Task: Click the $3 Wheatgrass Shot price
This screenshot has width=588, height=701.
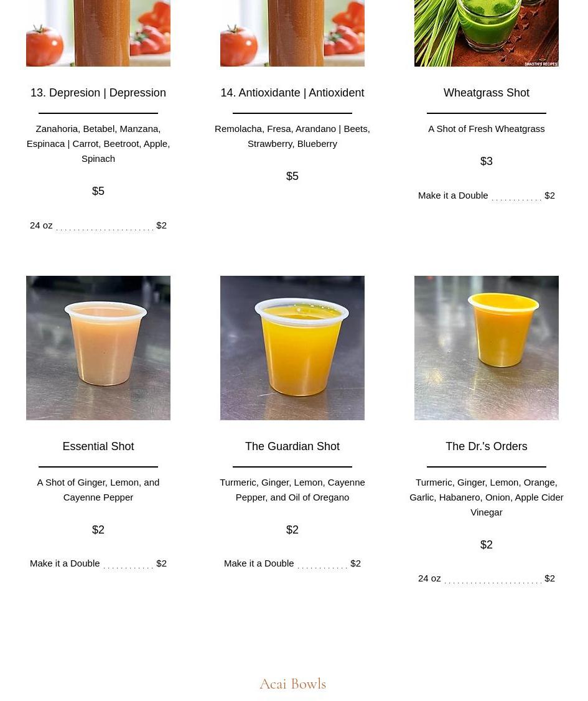Action: (486, 161)
